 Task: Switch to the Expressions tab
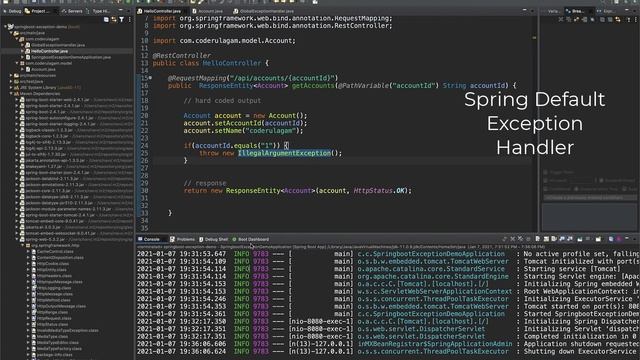point(607,11)
